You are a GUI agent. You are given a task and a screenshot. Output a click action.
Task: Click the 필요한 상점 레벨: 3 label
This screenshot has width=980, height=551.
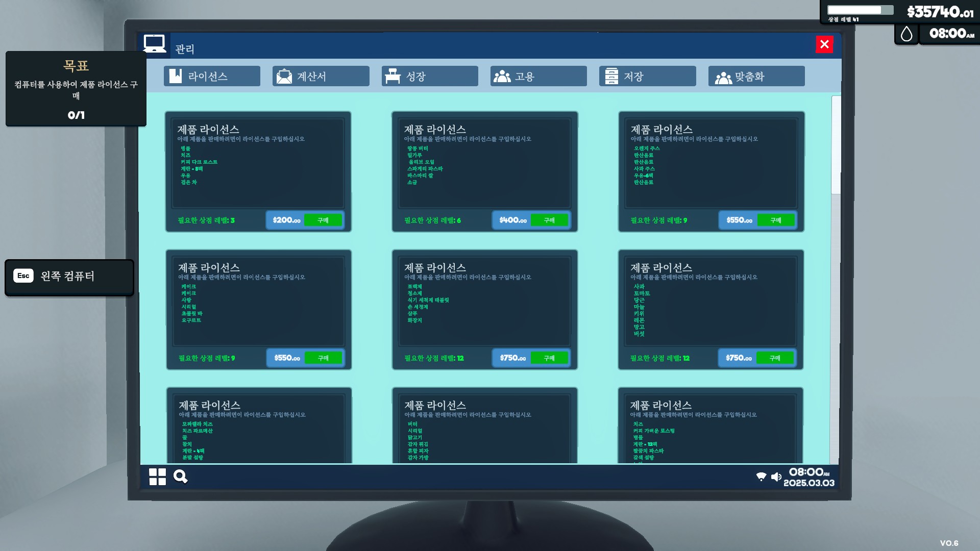[x=206, y=220]
